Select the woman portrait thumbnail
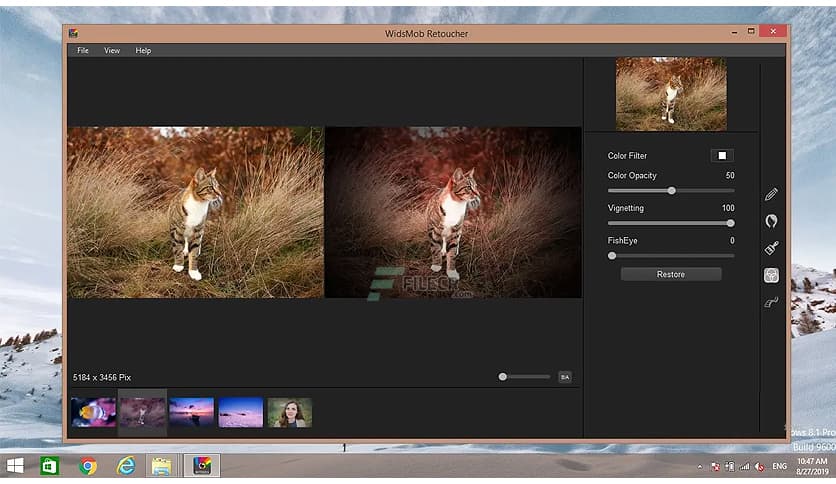 290,412
